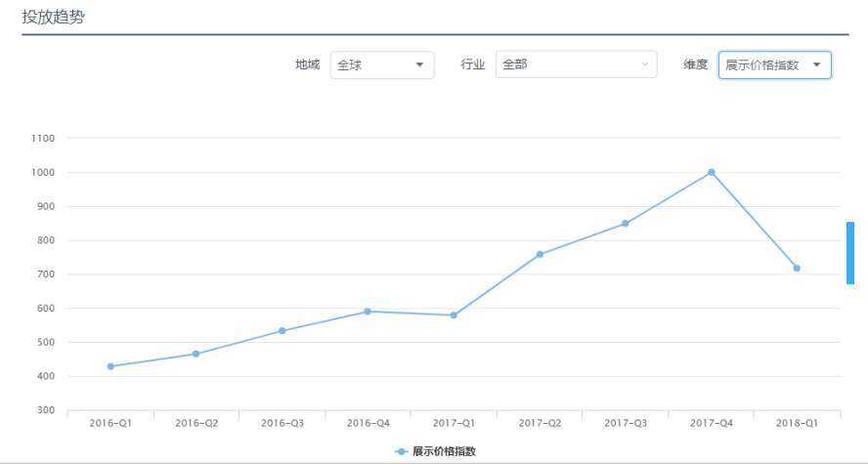Toggle the 展示价格指数 legend item

tap(435, 451)
